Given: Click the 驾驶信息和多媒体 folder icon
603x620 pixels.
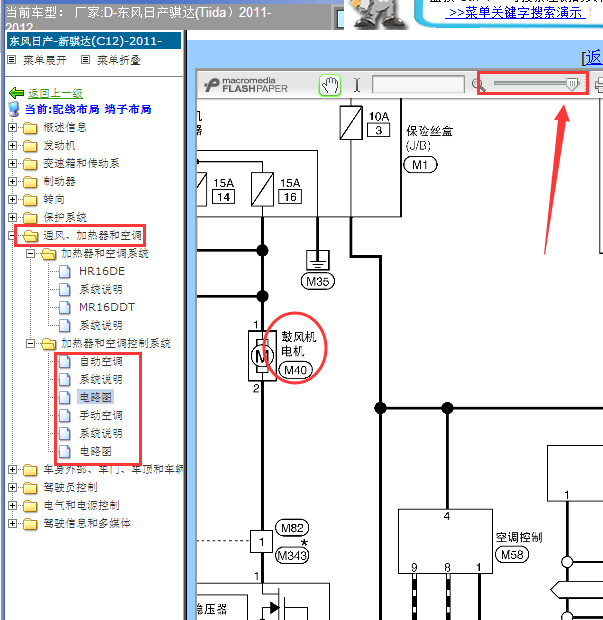Looking at the screenshot, I should tap(30, 524).
